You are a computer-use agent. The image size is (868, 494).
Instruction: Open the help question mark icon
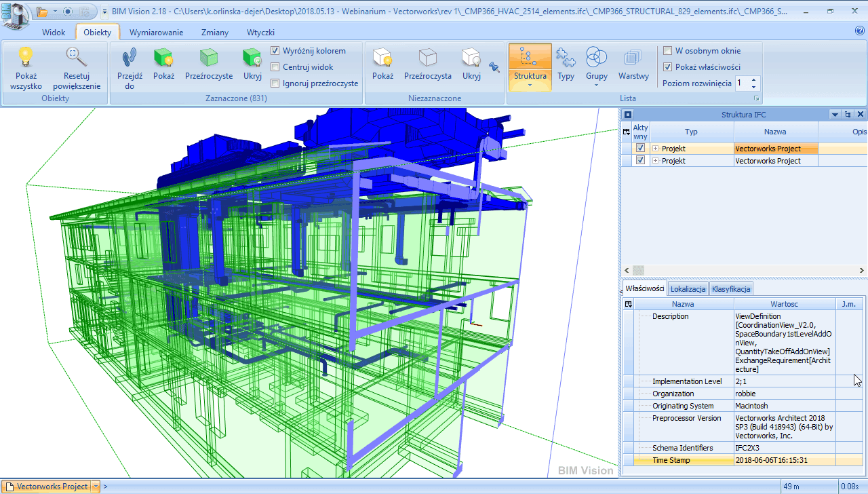tap(860, 31)
